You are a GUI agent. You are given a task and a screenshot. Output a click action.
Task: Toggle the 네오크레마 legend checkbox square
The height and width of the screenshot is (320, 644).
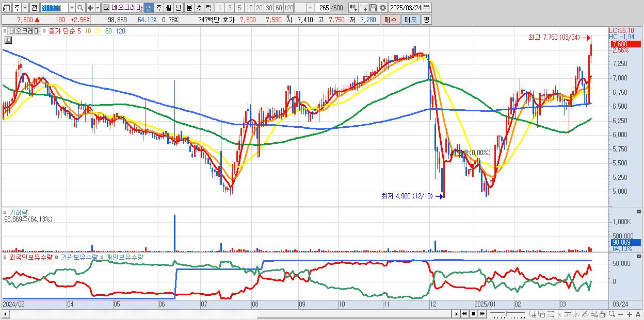(6, 31)
